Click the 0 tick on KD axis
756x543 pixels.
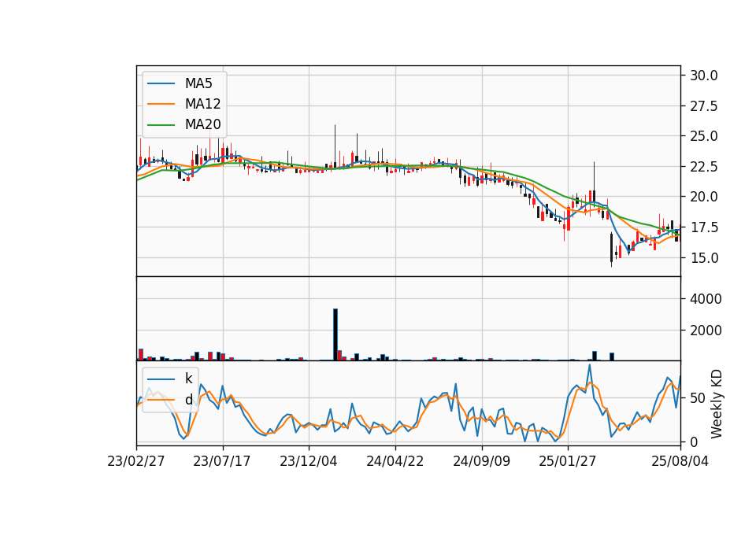pyautogui.click(x=695, y=441)
